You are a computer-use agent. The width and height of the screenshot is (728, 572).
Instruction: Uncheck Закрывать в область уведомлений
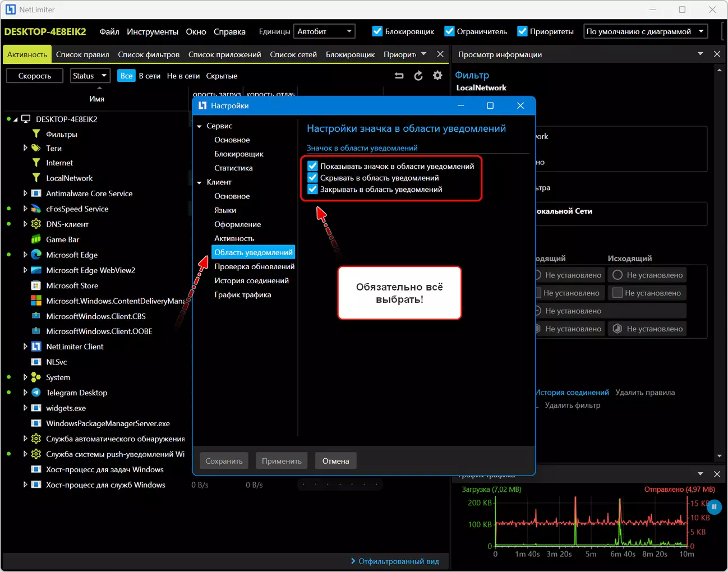(312, 190)
